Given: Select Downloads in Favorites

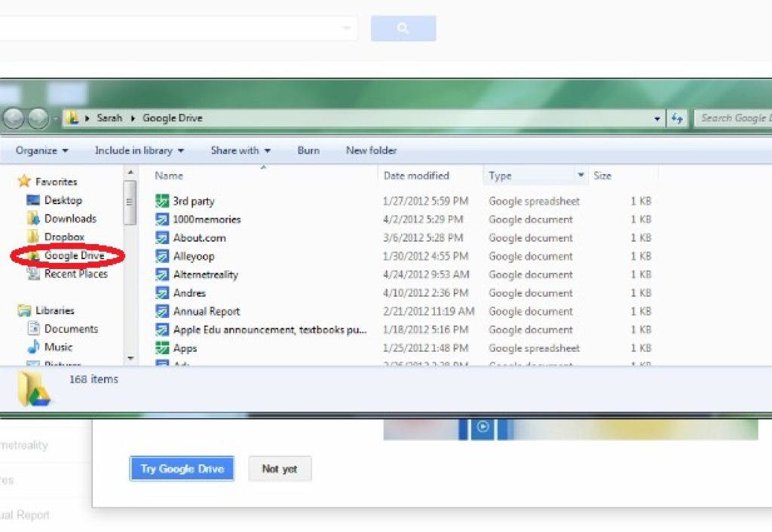Looking at the screenshot, I should [70, 219].
